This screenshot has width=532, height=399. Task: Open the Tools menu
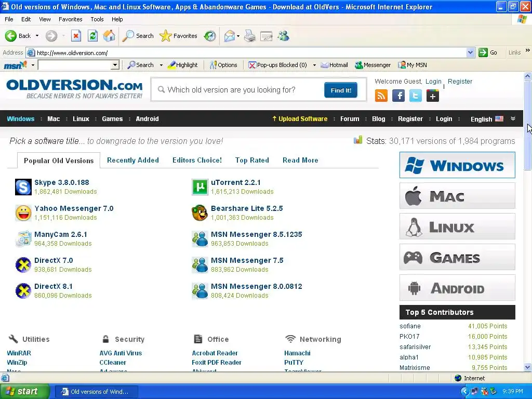click(x=97, y=19)
